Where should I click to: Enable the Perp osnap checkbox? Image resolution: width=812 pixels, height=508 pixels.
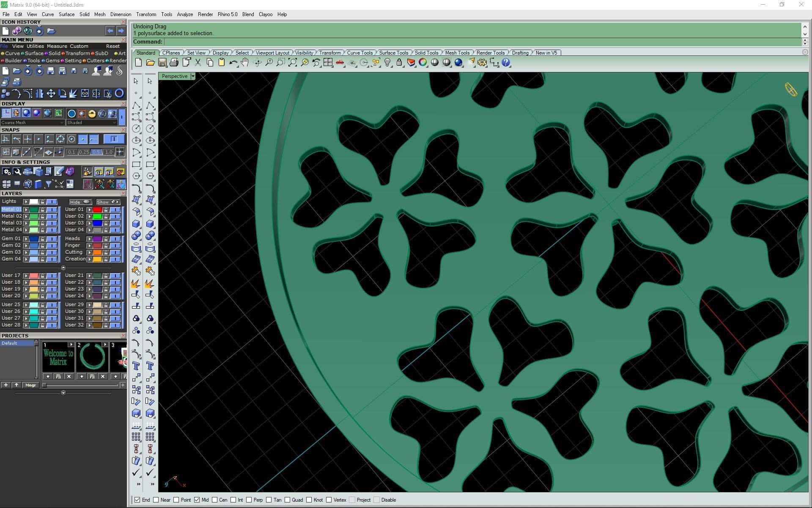(249, 500)
